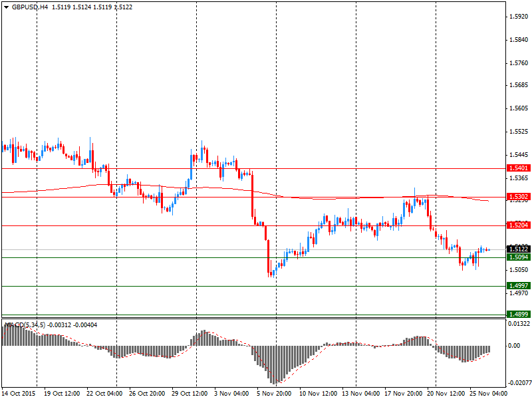Click the MACD 0.00 zero scale value
532x399 pixels.
coord(514,345)
